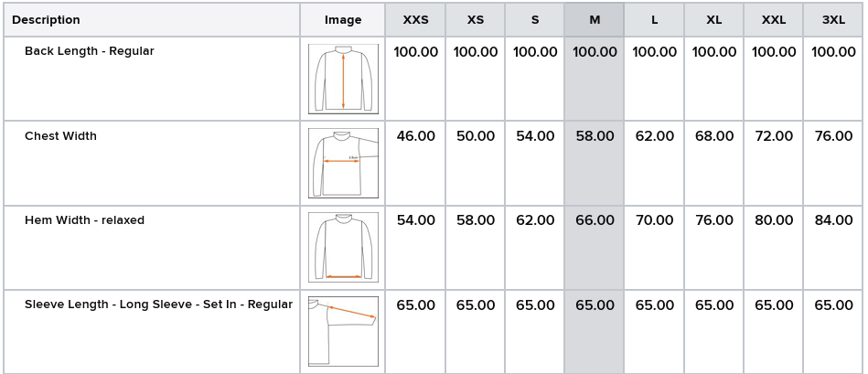
Task: Open the Chest Width garment diagram thumbnail
Action: 343,163
